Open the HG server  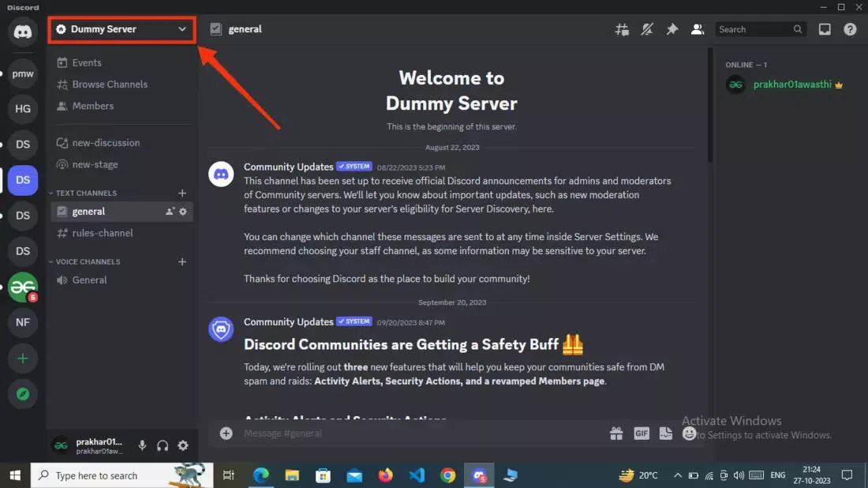click(x=23, y=109)
